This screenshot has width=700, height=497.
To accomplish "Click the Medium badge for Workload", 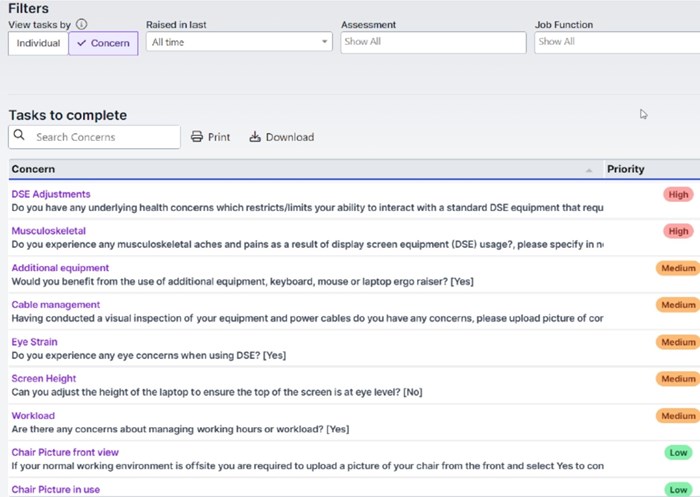I will [x=678, y=416].
